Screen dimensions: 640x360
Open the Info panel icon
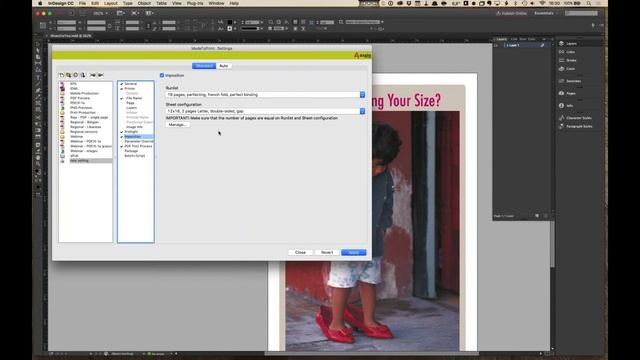coord(562,105)
